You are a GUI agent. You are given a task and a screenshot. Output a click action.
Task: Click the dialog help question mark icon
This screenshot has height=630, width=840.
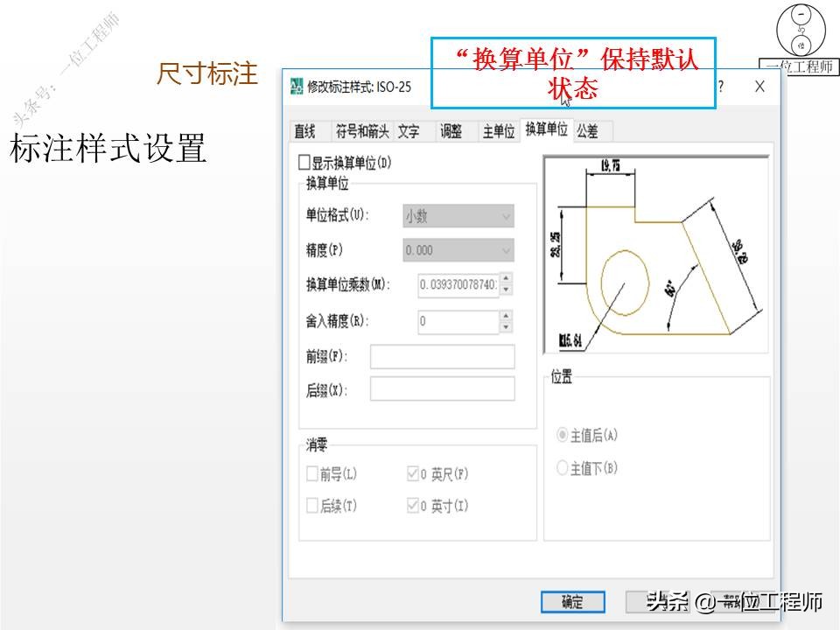[721, 86]
